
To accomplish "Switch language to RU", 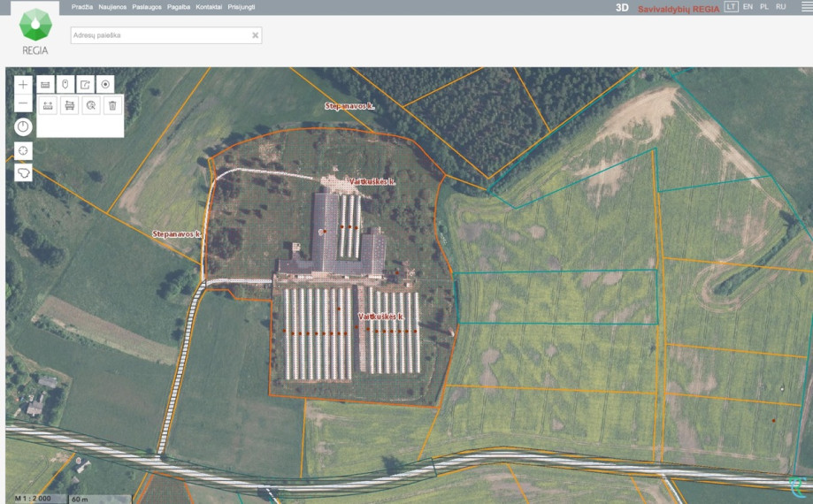I will (781, 7).
